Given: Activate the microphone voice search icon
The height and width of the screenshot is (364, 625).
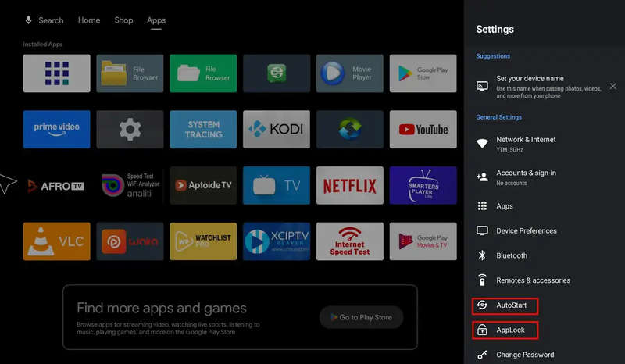Looking at the screenshot, I should 28,20.
